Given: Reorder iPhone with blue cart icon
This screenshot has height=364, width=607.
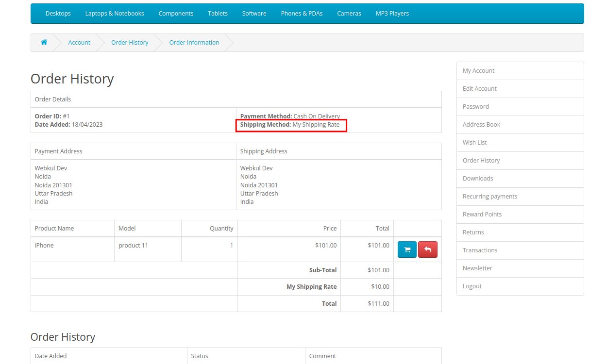Looking at the screenshot, I should 407,249.
